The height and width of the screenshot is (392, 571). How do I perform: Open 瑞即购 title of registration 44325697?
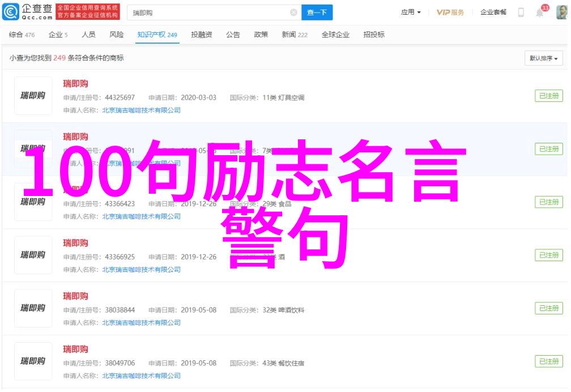[x=75, y=84]
